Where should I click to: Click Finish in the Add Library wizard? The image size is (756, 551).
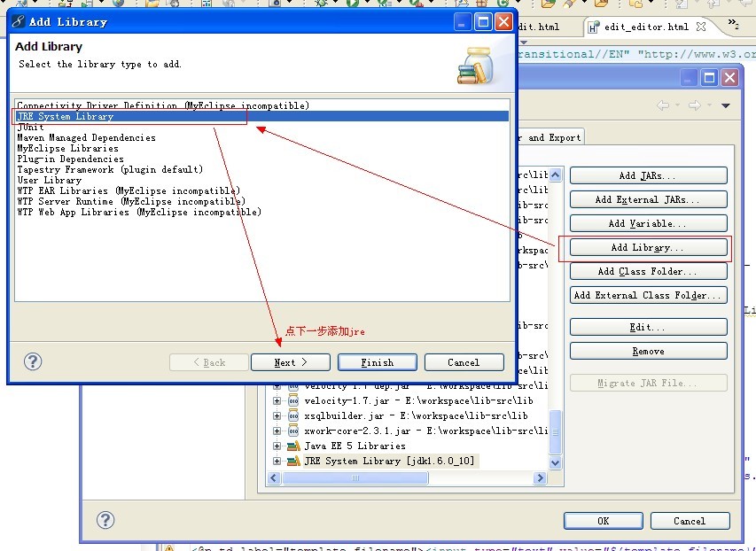click(x=378, y=362)
